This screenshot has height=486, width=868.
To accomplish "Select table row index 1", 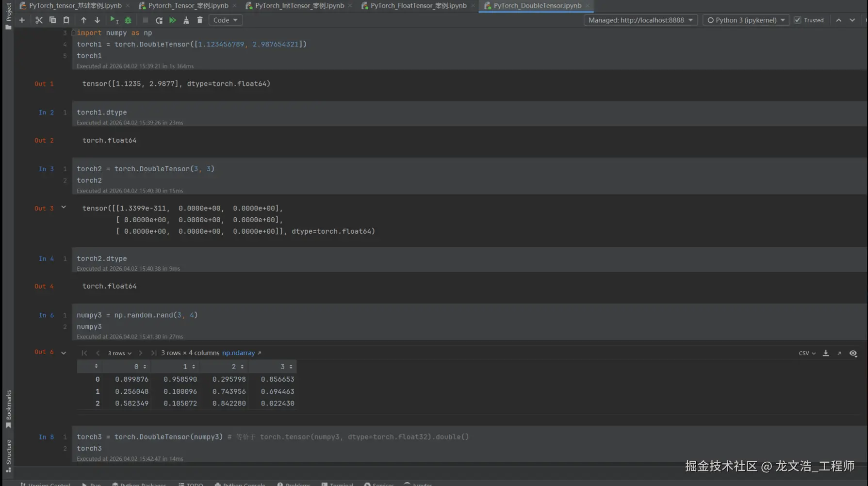I will pyautogui.click(x=98, y=391).
